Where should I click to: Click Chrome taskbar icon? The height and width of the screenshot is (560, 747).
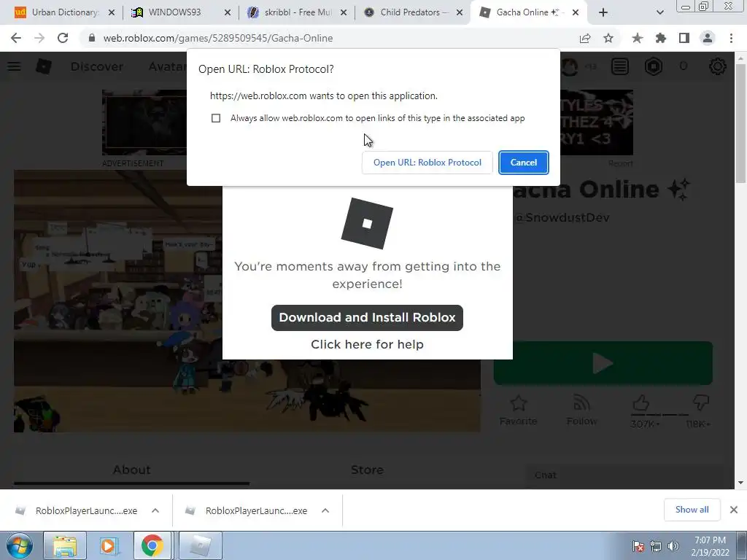(152, 545)
